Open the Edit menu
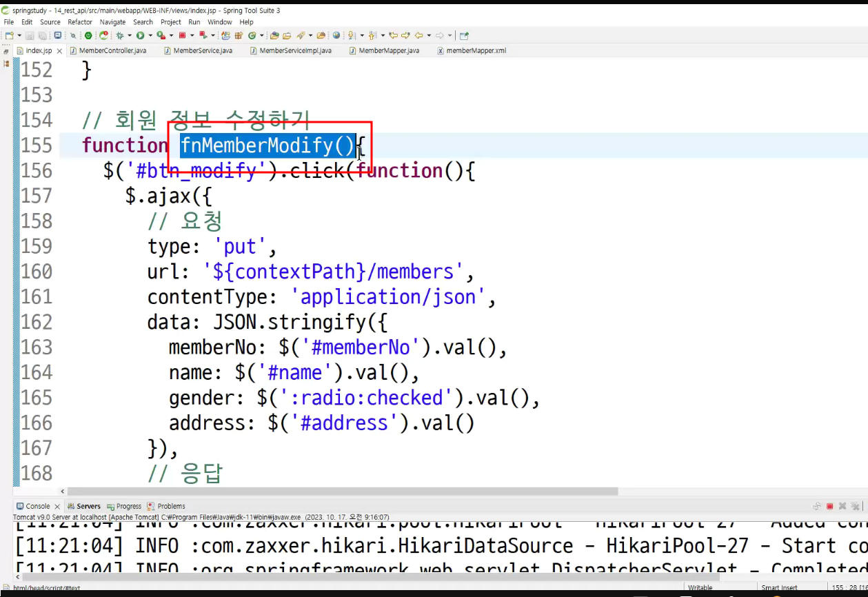Viewport: 868px width, 597px height. click(x=27, y=22)
